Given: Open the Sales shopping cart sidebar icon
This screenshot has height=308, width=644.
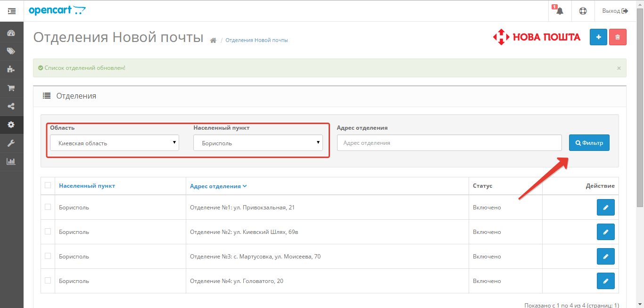Looking at the screenshot, I should click(11, 88).
